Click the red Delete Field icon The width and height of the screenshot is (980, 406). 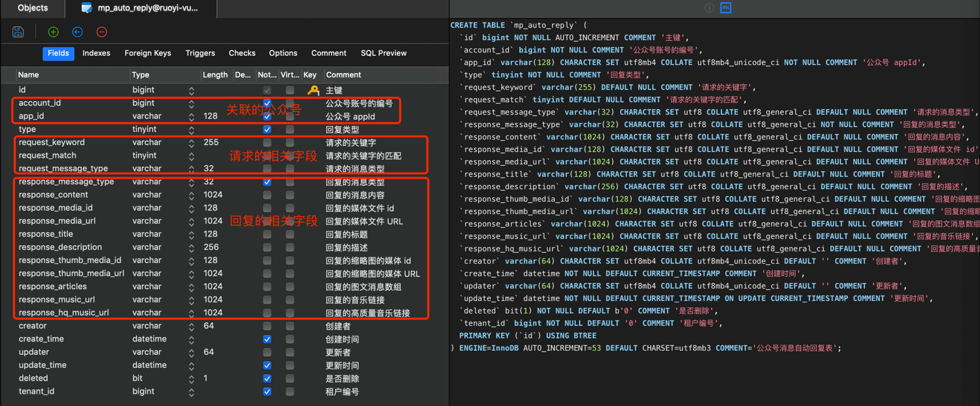102,32
